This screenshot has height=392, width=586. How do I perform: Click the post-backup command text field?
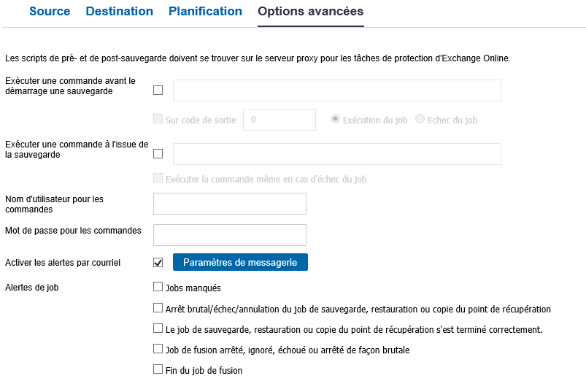coord(336,154)
